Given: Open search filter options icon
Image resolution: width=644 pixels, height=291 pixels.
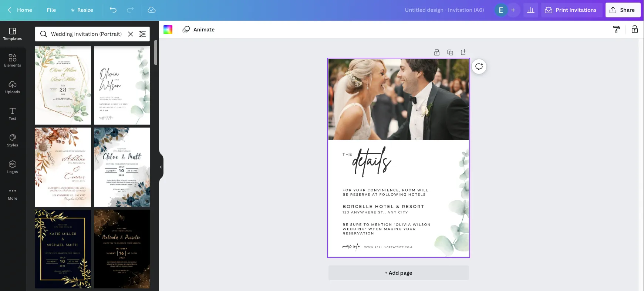Looking at the screenshot, I should click(x=142, y=34).
